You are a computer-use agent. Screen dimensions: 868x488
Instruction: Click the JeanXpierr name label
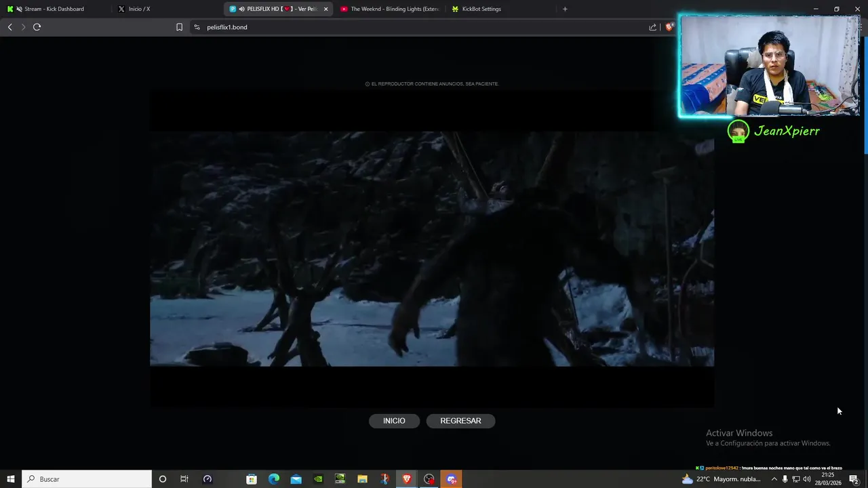pyautogui.click(x=787, y=131)
